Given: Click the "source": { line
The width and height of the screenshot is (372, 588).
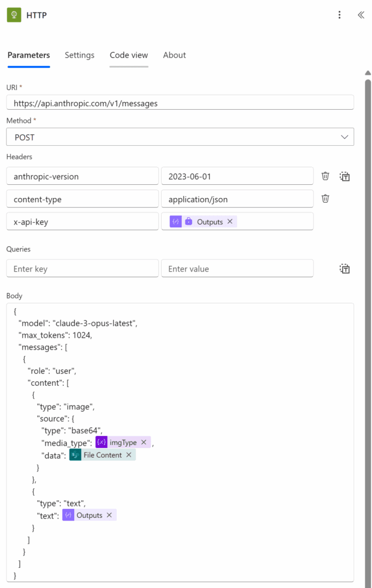Looking at the screenshot, I should (x=56, y=419).
